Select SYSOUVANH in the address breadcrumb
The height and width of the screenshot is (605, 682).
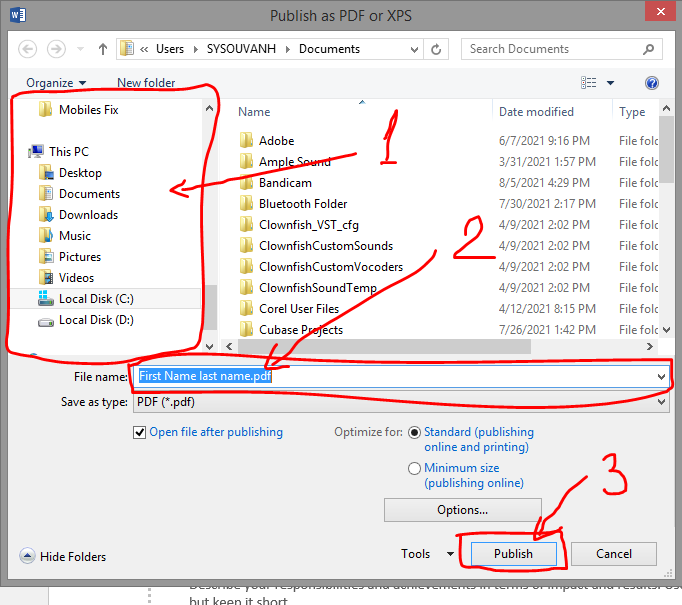[241, 49]
